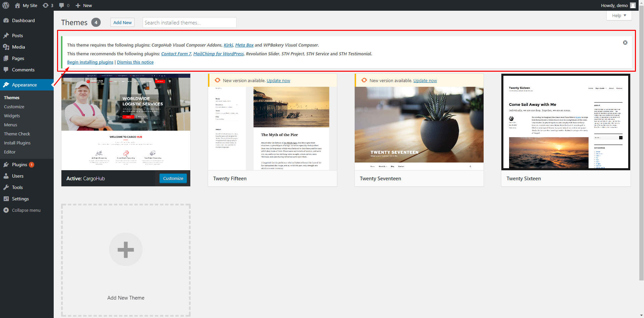
Task: Click the Posts pushpin icon
Action: (x=6, y=36)
